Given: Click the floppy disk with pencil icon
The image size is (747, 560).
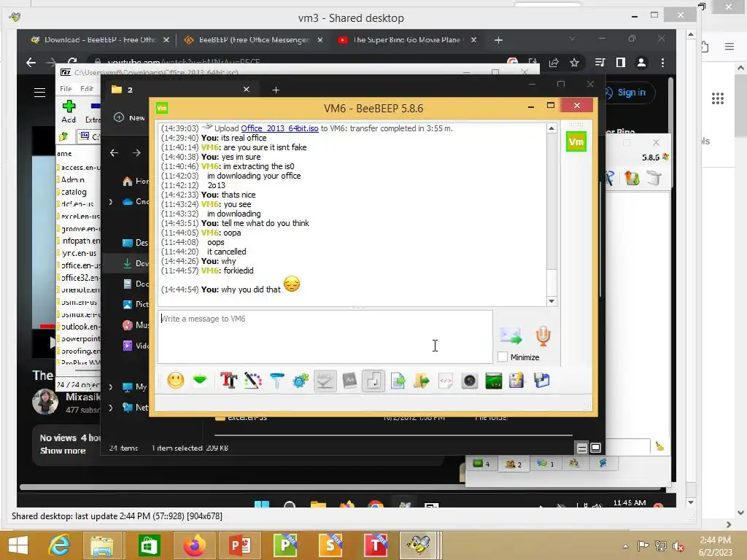Looking at the screenshot, I should tap(517, 381).
